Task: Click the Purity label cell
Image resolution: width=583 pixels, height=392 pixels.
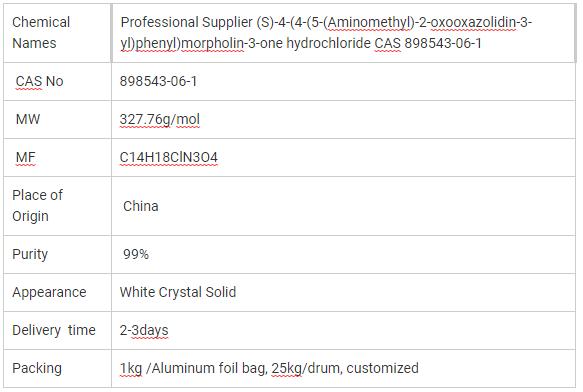Action: [x=57, y=254]
